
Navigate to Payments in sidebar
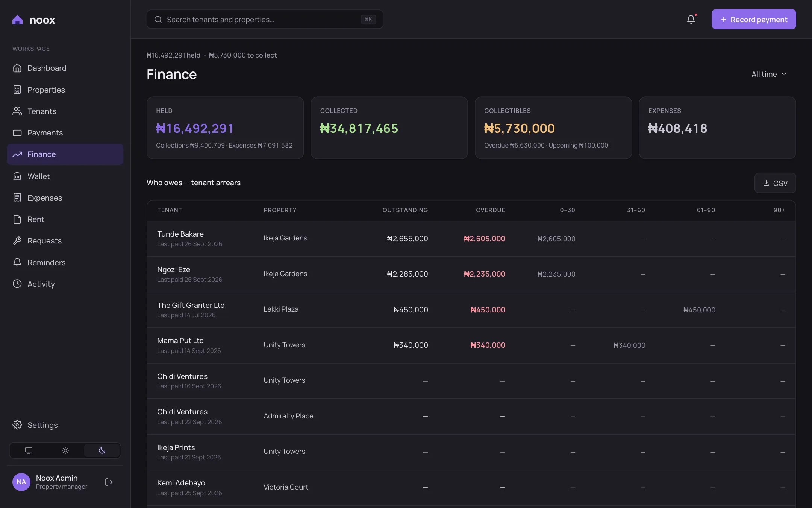(65, 132)
